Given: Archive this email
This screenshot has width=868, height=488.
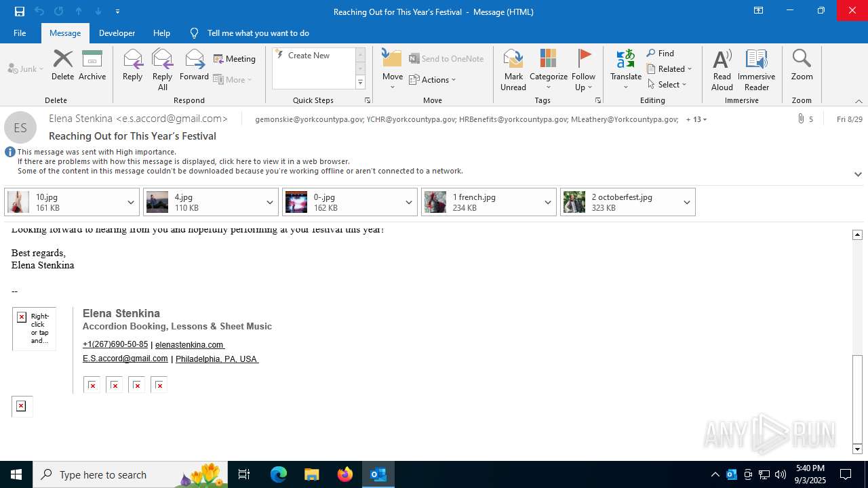Looking at the screenshot, I should pos(92,66).
